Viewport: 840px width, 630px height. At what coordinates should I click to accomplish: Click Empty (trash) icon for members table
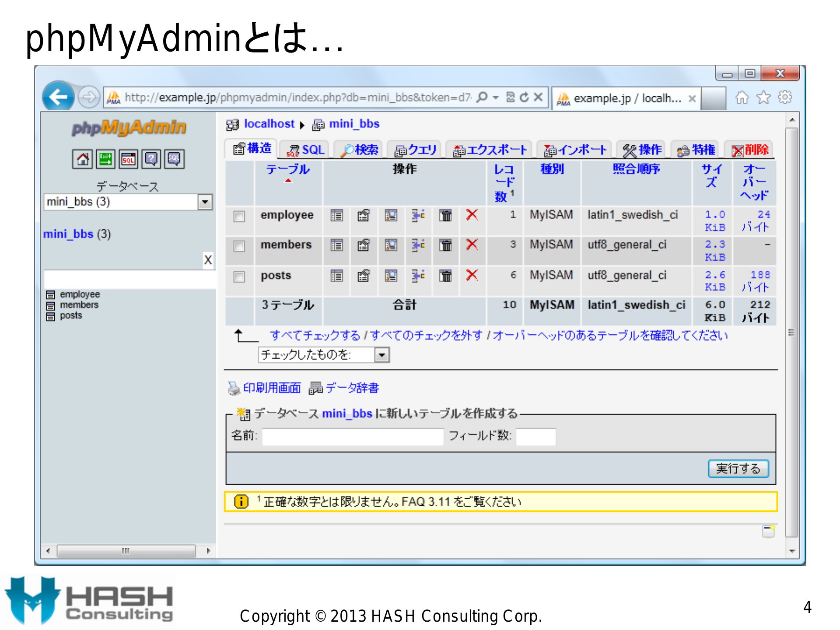(x=445, y=245)
